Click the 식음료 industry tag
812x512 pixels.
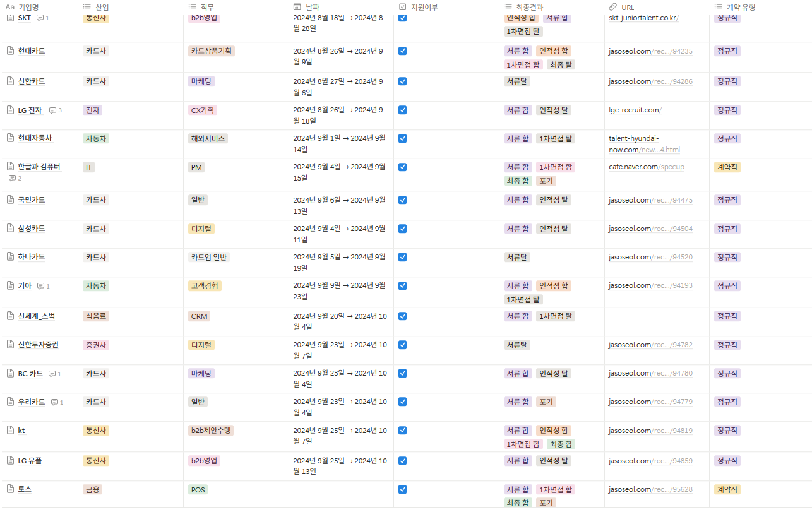point(96,316)
